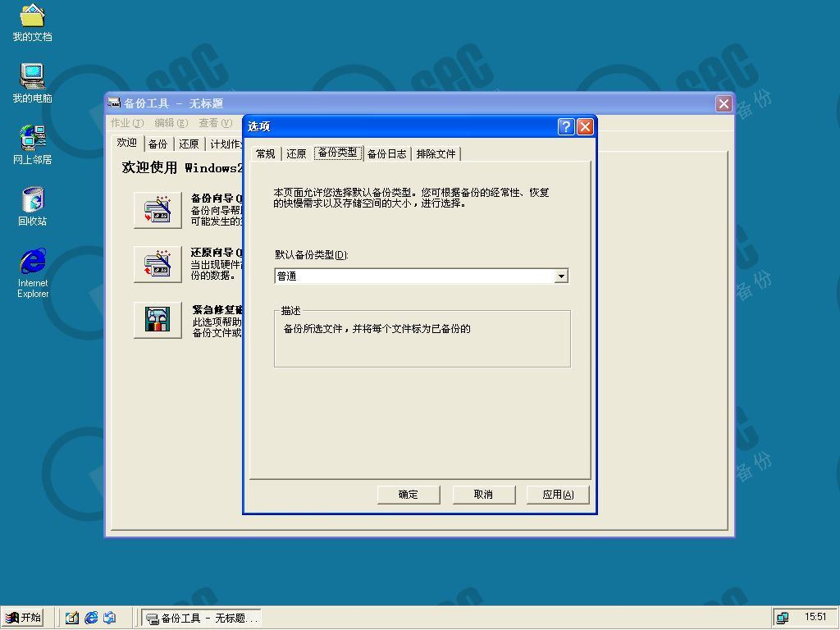
Task: Open the 排除文件 tab
Action: [x=436, y=153]
